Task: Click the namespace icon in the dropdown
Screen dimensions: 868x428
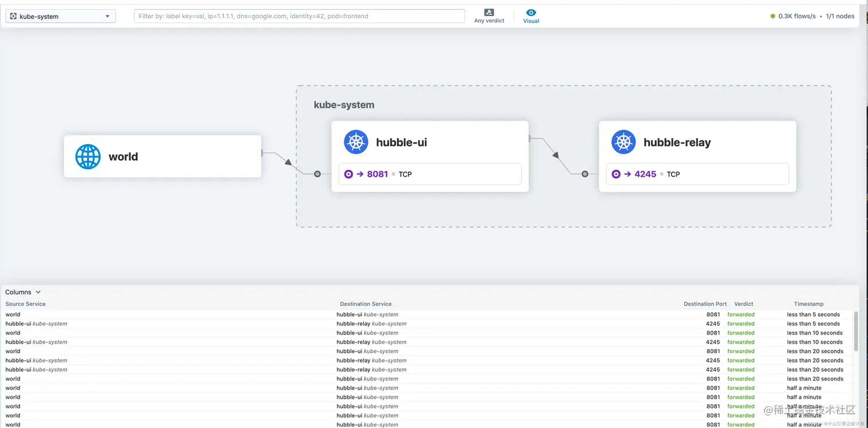Action: [13, 17]
